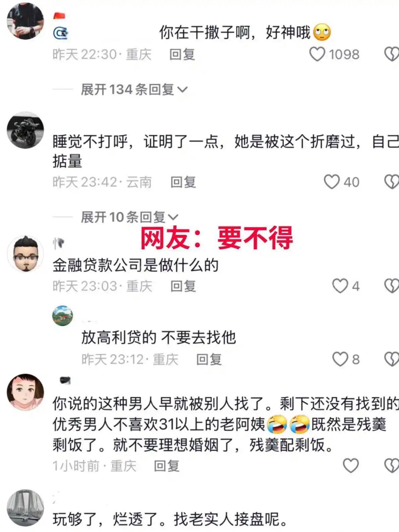Dislike the 放高利贷的 reply

pos(392,359)
